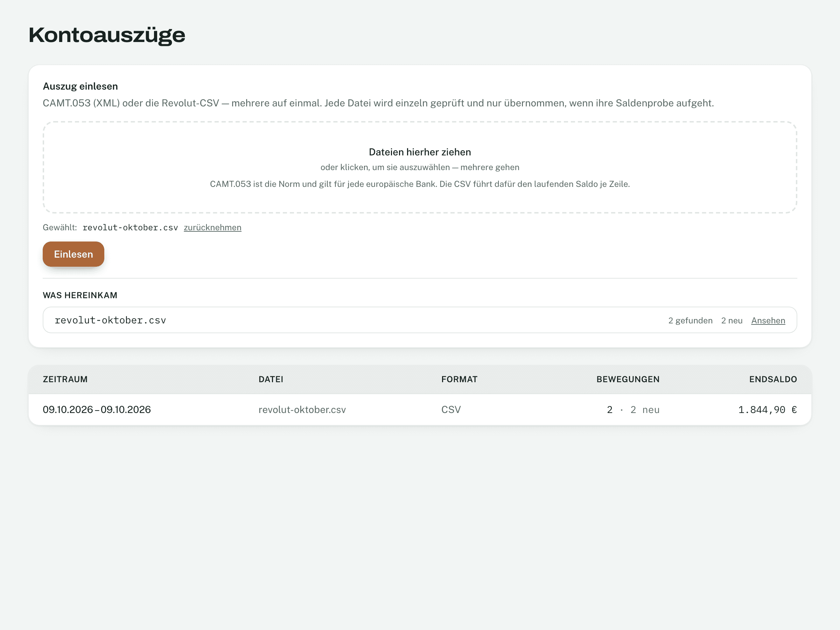Click the '2 gefunden' count
840x630 pixels.
691,321
